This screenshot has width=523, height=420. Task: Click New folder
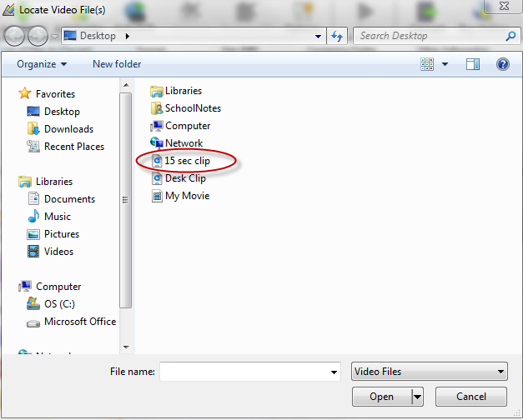pos(117,64)
